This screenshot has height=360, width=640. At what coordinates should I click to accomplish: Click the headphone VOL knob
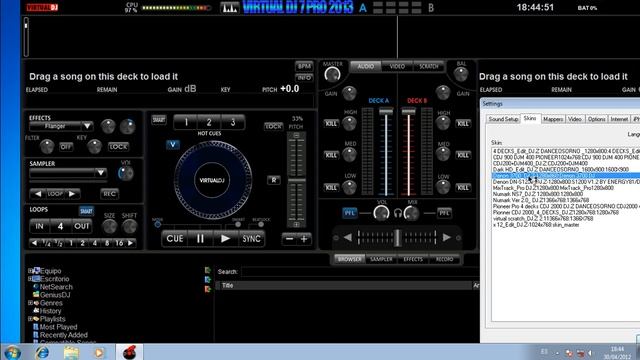click(x=381, y=213)
